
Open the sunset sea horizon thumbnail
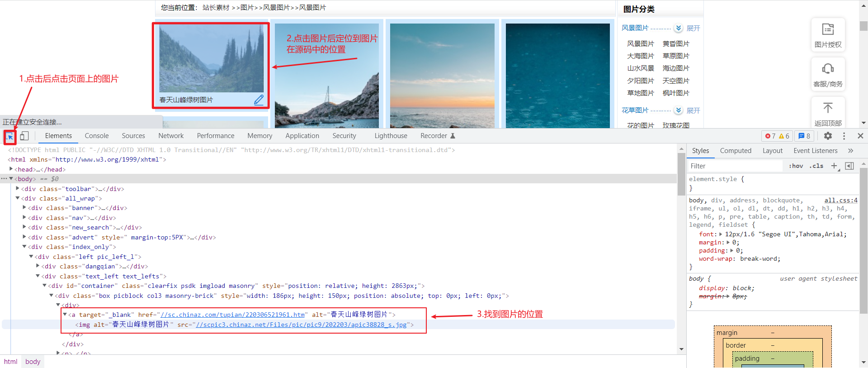(442, 76)
